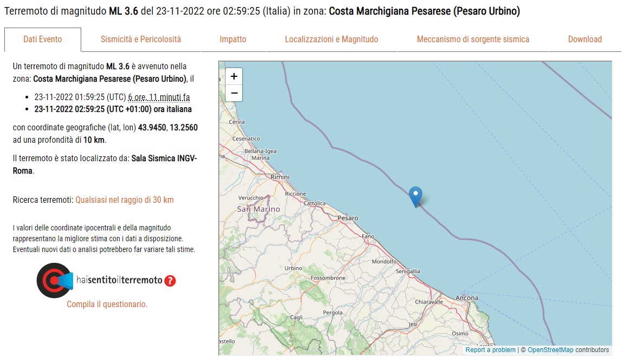Zoom in on the map with plus button
This screenshot has width=632, height=364.
pyautogui.click(x=234, y=76)
